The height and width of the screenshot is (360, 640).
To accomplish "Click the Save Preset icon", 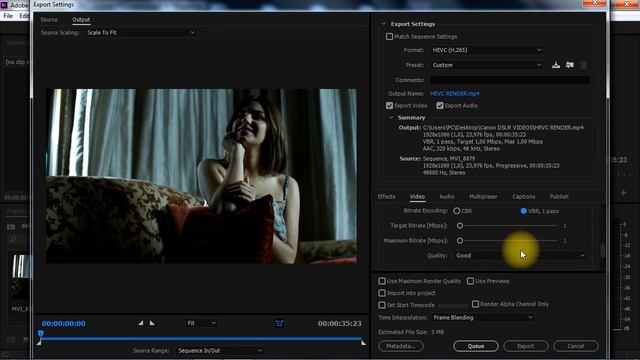I will (556, 65).
